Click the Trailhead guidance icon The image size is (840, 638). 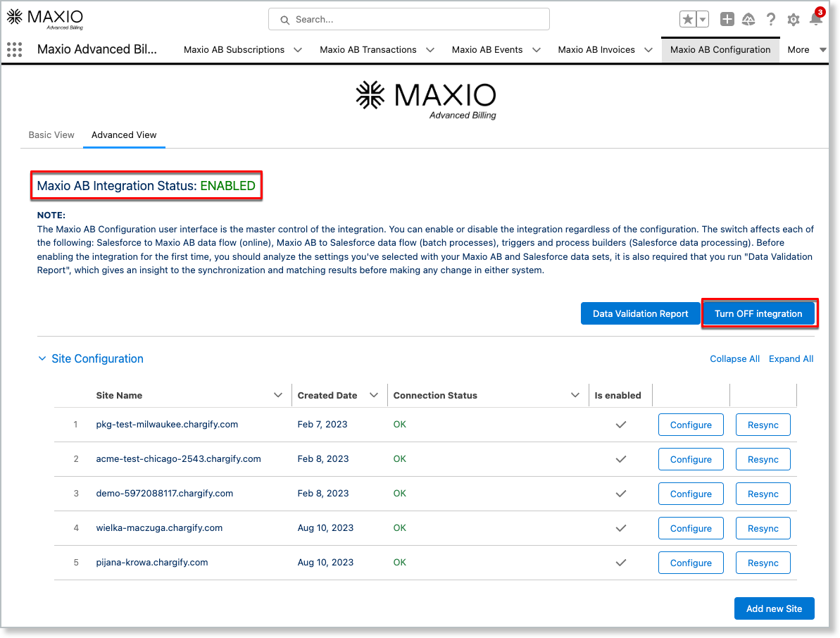click(x=748, y=20)
